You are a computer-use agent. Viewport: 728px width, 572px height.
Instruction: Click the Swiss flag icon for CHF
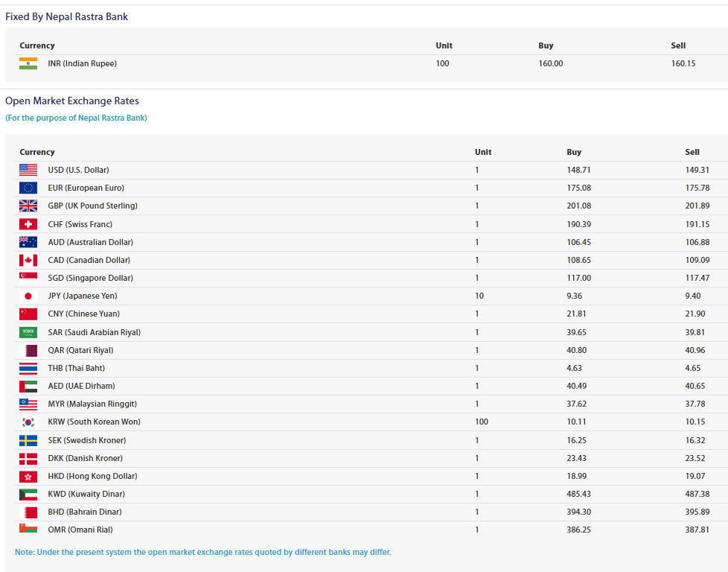click(x=28, y=224)
